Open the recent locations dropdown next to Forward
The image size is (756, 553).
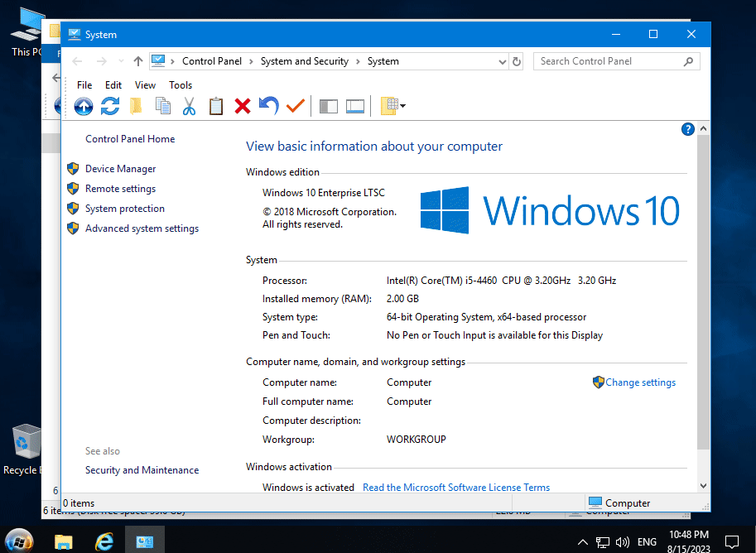coord(121,61)
